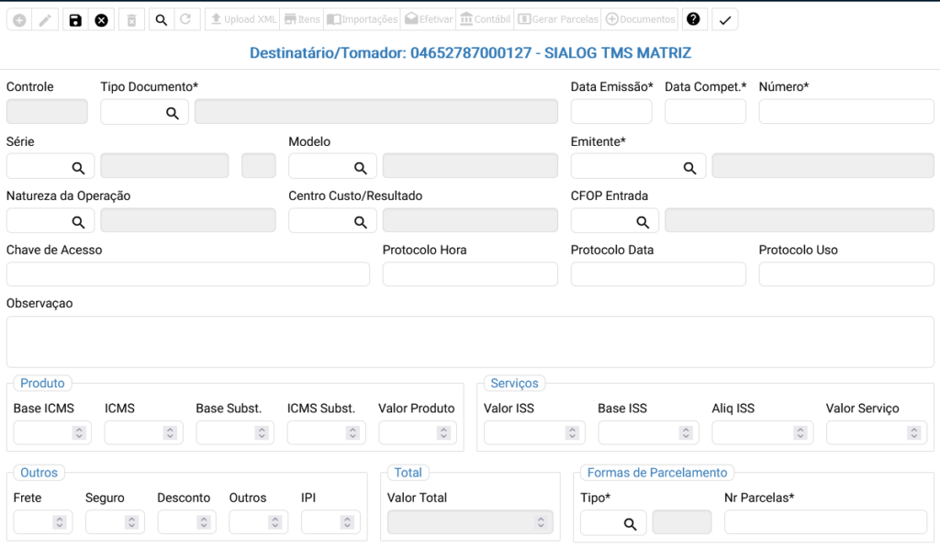This screenshot has height=560, width=940.
Task: Open Modelo lookup search icon
Action: (x=361, y=167)
